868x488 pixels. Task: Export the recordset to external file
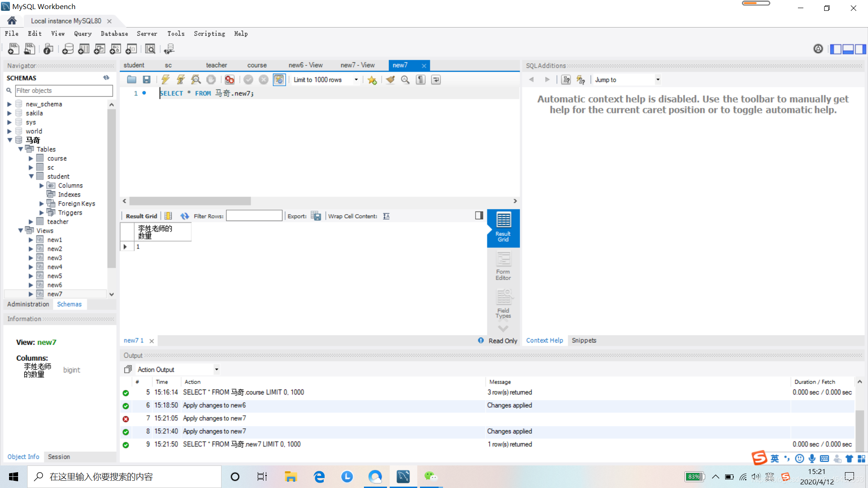316,216
